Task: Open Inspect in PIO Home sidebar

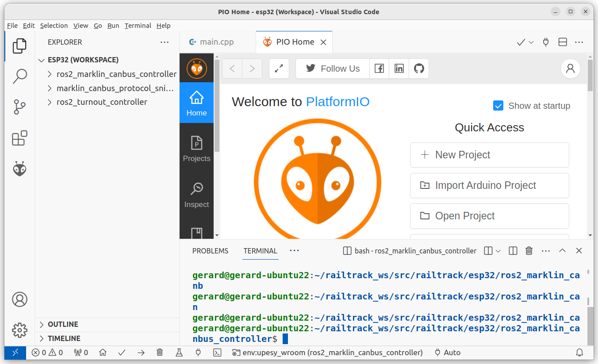Action: click(196, 195)
